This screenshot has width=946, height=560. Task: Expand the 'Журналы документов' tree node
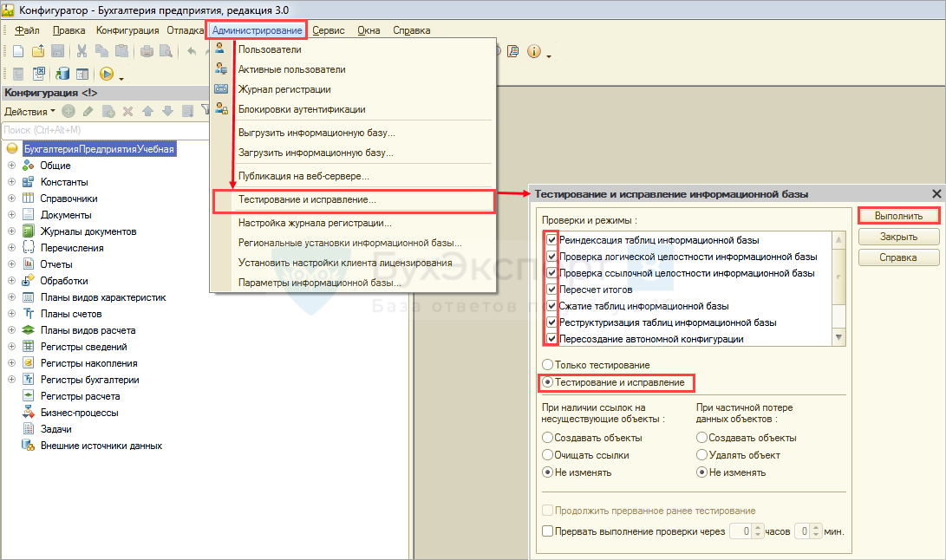pyautogui.click(x=11, y=231)
